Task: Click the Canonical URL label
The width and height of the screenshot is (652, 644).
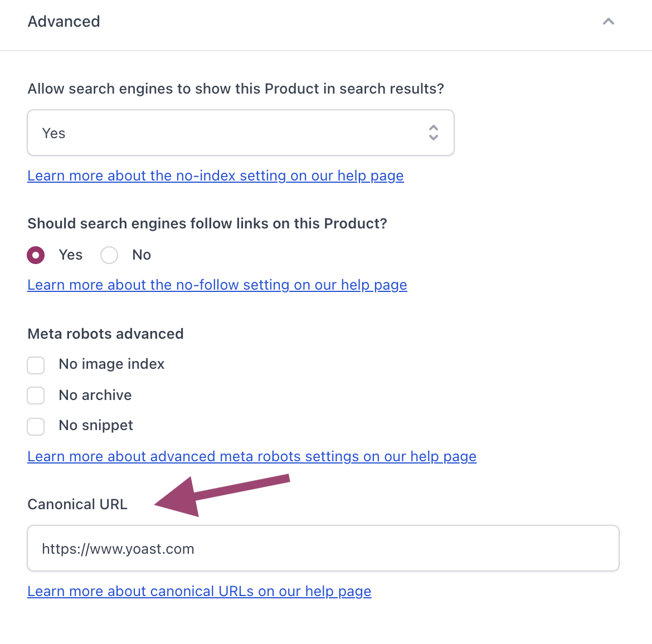Action: coord(77,504)
